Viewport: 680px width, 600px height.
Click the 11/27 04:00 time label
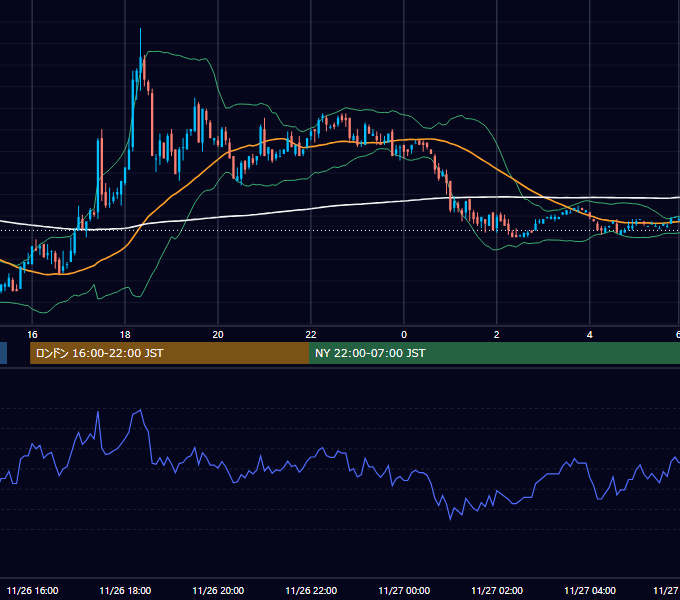(x=590, y=590)
